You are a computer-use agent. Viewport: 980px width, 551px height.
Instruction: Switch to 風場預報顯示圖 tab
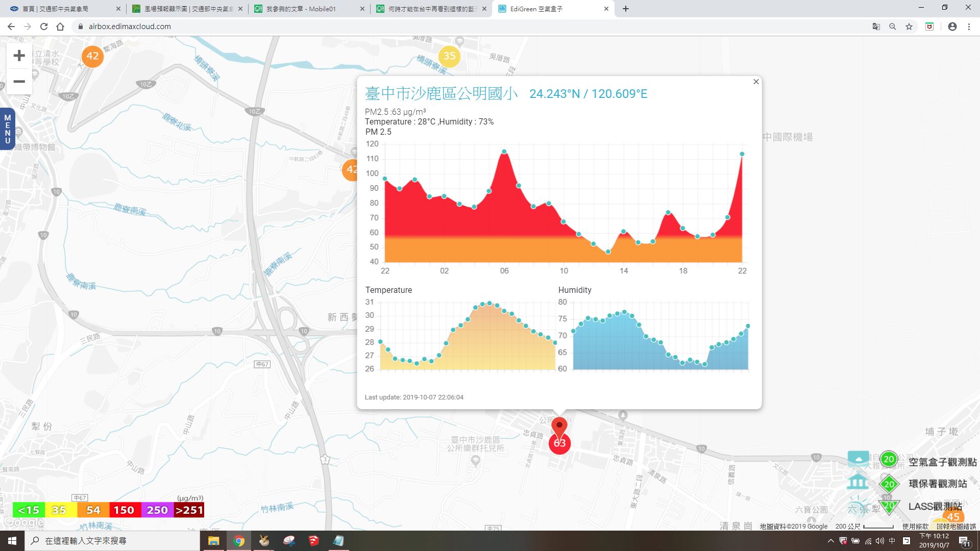(187, 9)
